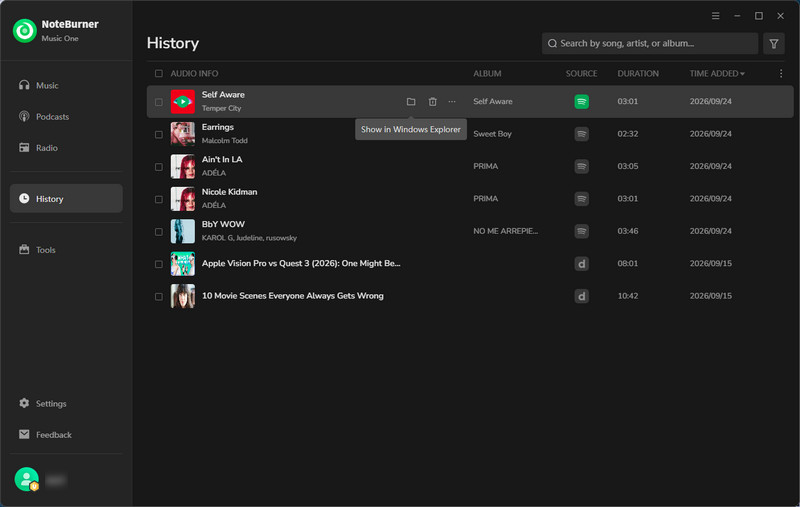
Task: Click the Apple Vision Pro video thumbnail
Action: click(183, 264)
